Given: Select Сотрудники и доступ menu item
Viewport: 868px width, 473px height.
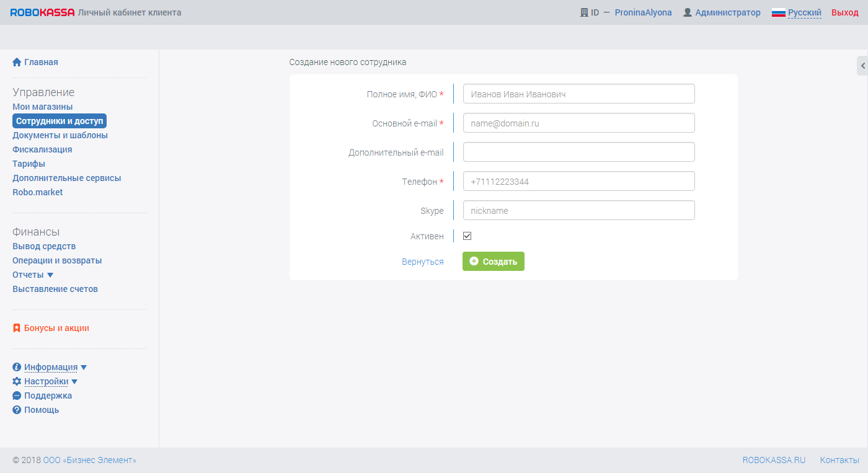Looking at the screenshot, I should (x=60, y=121).
